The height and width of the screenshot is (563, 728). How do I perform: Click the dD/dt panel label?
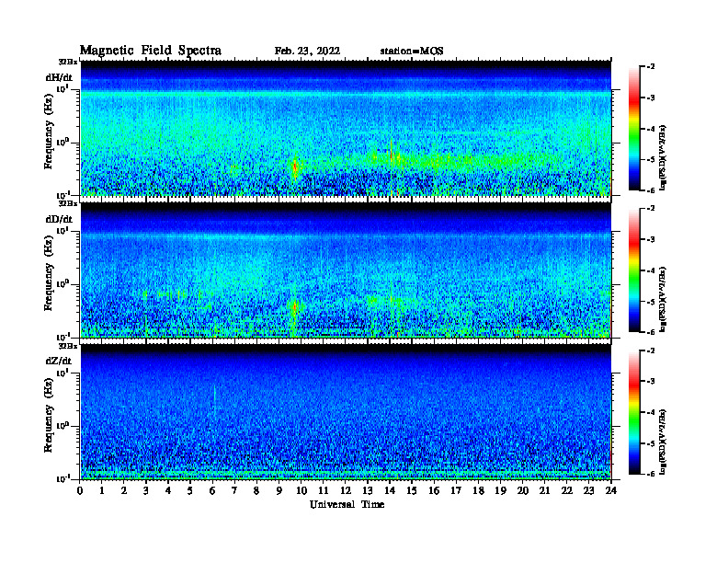[59, 219]
